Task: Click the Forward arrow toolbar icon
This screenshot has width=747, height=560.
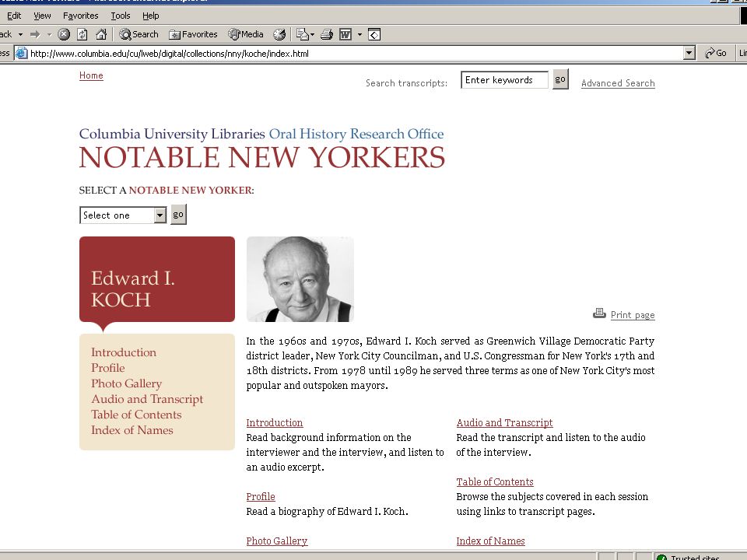Action: tap(35, 34)
